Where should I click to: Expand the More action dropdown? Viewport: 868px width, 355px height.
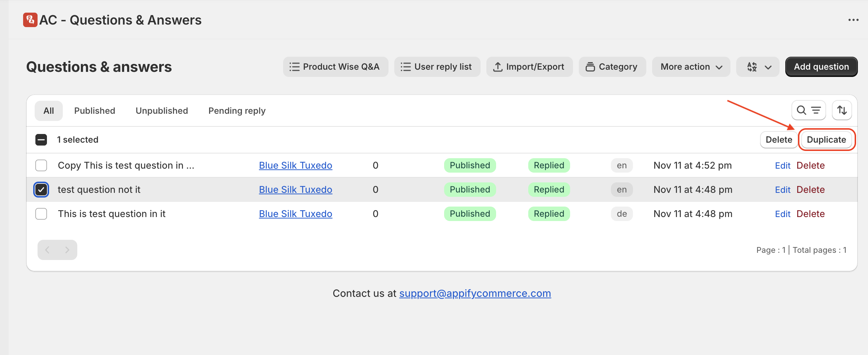pyautogui.click(x=691, y=67)
